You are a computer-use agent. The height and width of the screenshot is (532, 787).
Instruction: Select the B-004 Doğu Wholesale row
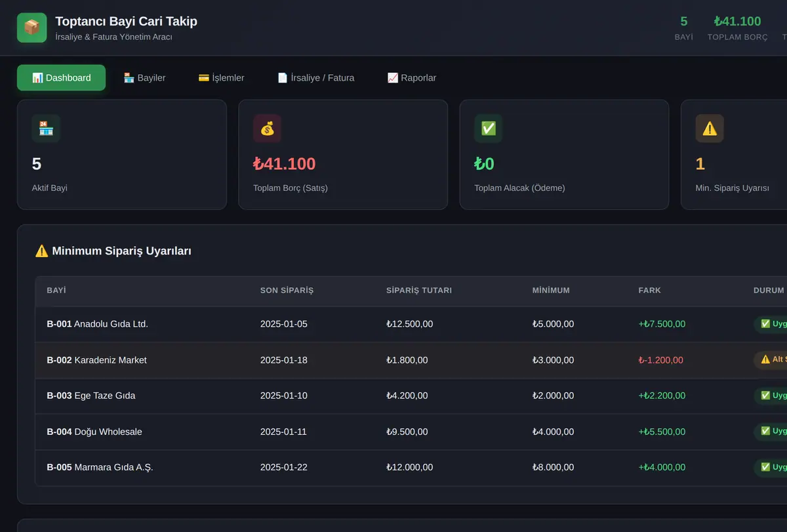coord(411,432)
